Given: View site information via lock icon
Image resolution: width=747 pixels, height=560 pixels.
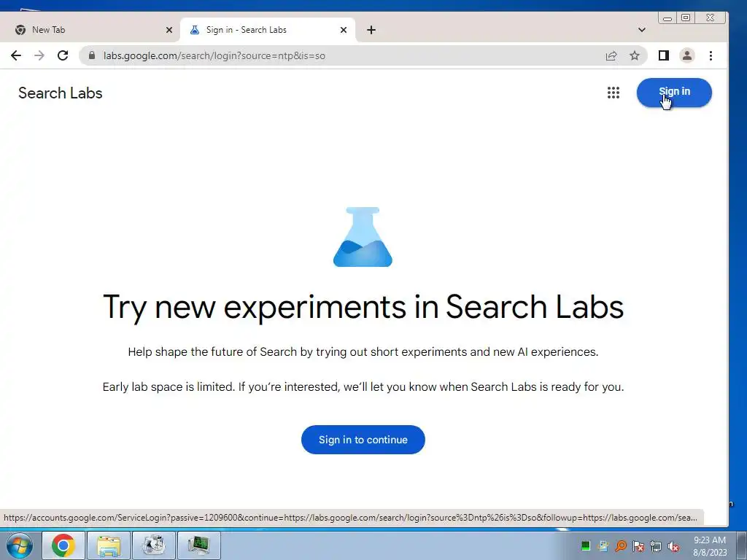Looking at the screenshot, I should (92, 55).
